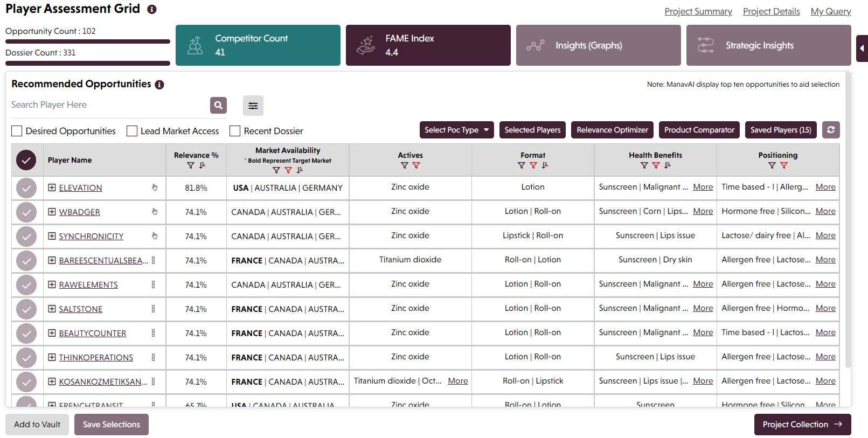Expand the SALTSTONE row plus icon
Image resolution: width=868 pixels, height=438 pixels.
tap(52, 309)
